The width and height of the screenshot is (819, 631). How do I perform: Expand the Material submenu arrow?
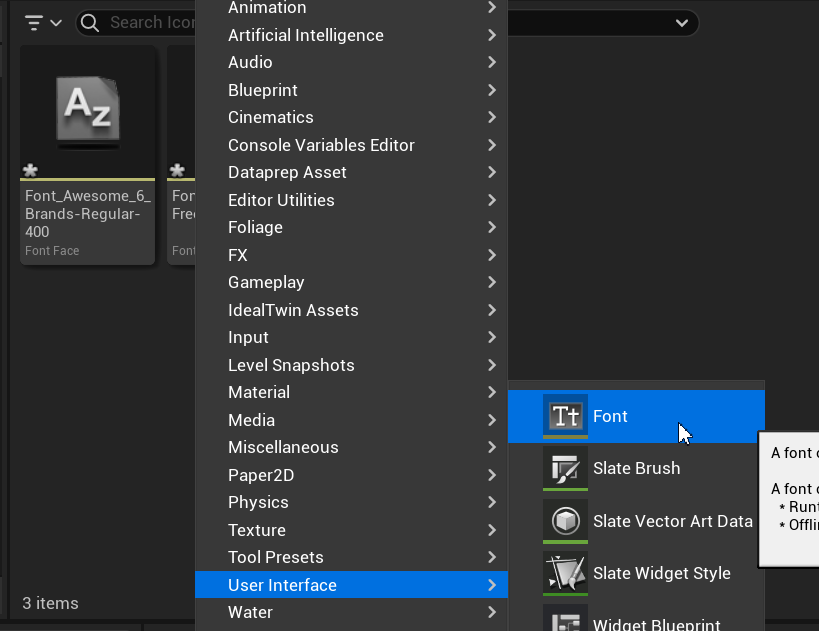tap(492, 392)
